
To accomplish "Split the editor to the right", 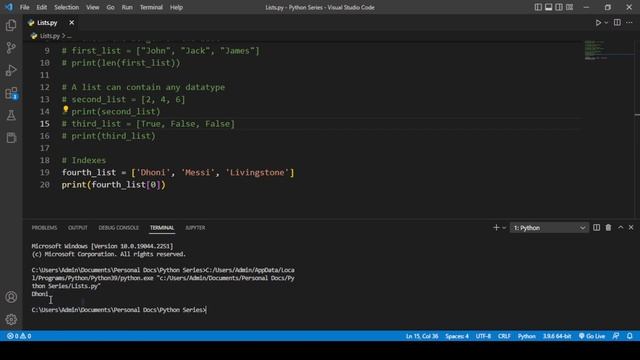I will pos(617,22).
